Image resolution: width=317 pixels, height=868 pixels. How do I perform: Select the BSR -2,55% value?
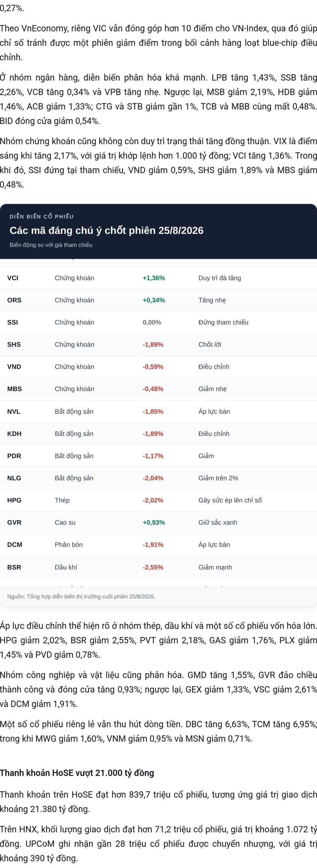pyautogui.click(x=153, y=568)
